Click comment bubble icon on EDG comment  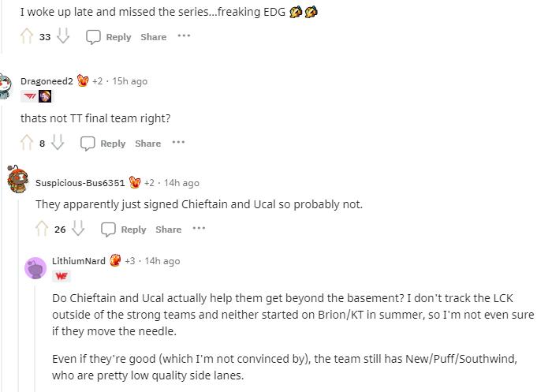[x=93, y=36]
